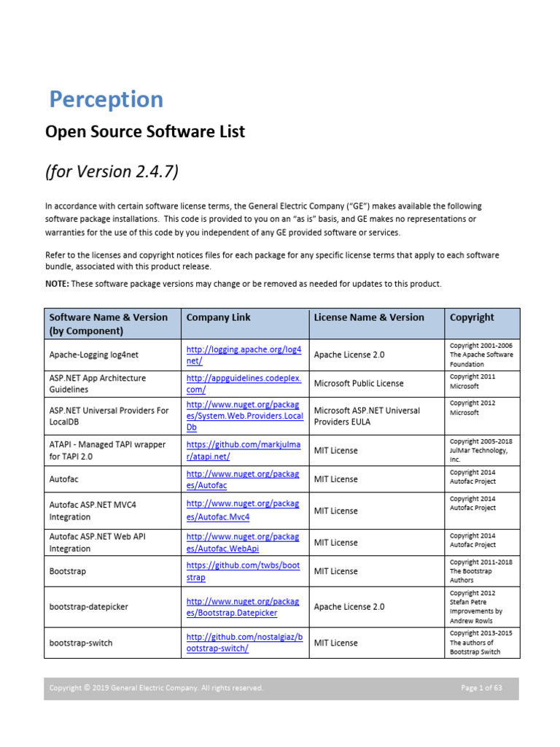The image size is (560, 747).
Task: Click 'Copyright 2001-2006 The Apache Software Foundation'
Action: tap(481, 355)
